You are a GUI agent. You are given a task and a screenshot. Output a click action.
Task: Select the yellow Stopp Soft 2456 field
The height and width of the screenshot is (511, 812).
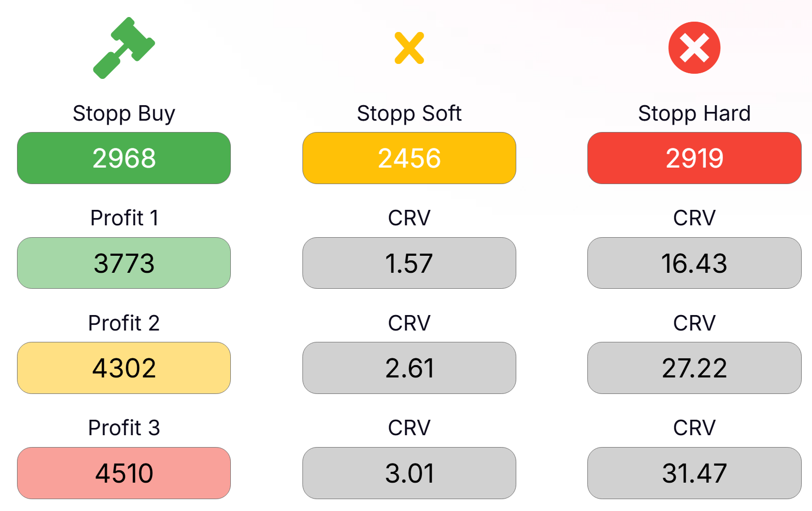tap(409, 158)
